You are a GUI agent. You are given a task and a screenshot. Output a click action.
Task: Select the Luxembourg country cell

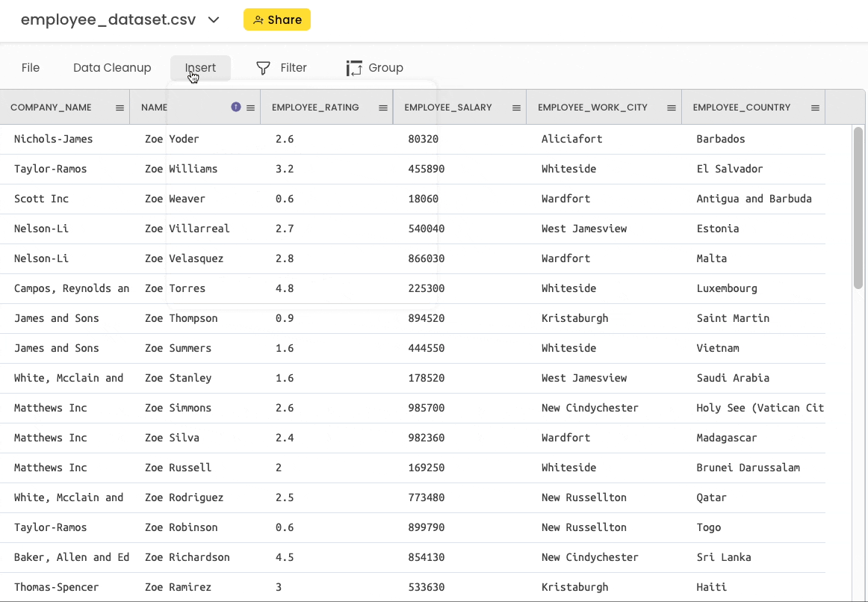(x=726, y=288)
